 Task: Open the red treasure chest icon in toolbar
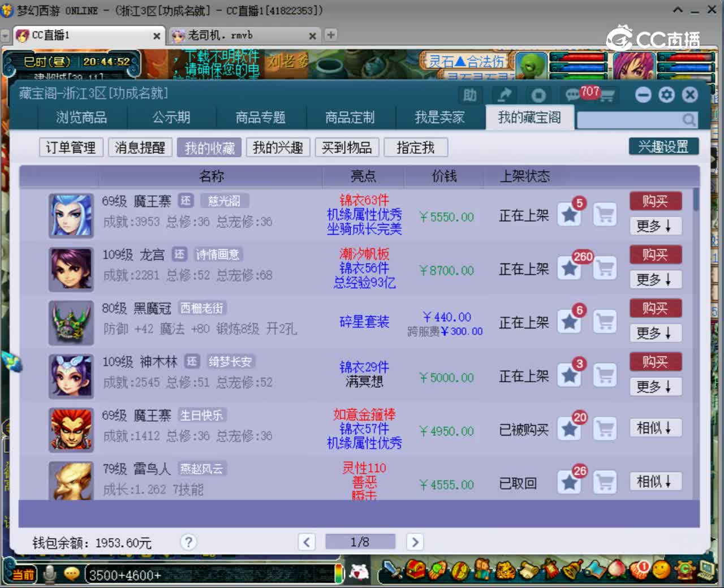pos(416,570)
